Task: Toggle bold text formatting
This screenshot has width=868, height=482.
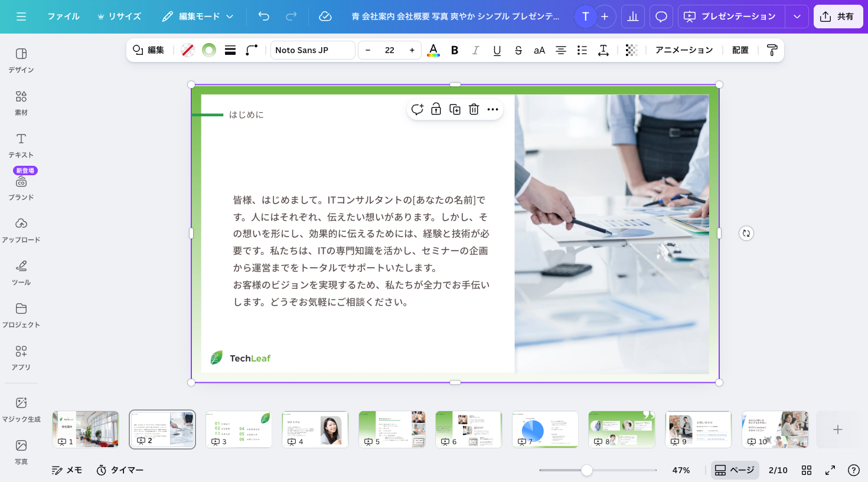Action: coord(455,50)
